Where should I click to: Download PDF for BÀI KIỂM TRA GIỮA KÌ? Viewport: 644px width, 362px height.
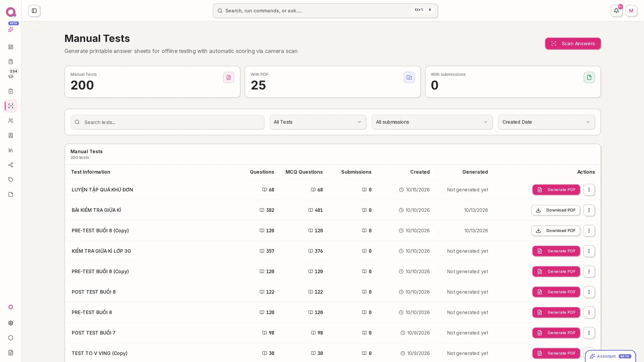[555, 210]
